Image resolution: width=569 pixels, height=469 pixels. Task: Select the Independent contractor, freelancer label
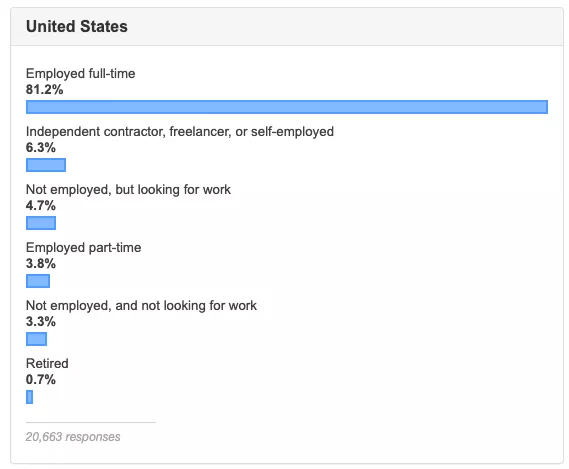[180, 132]
